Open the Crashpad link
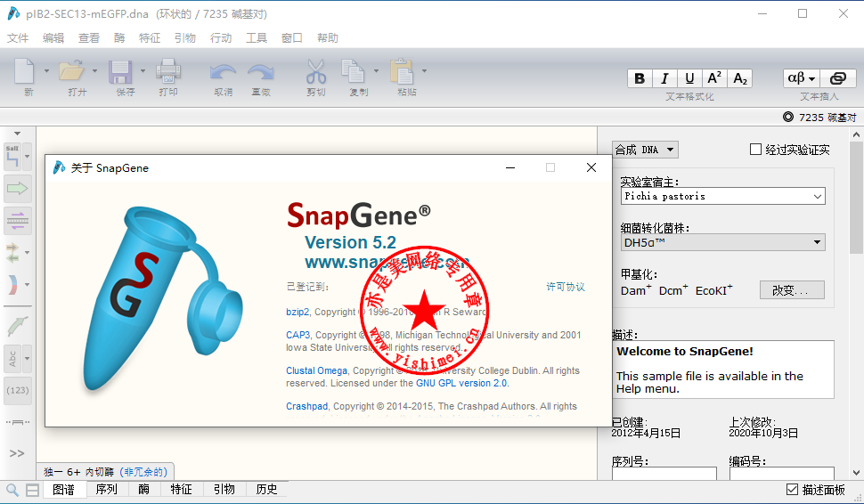Screen dimensions: 864x504 click(307, 406)
